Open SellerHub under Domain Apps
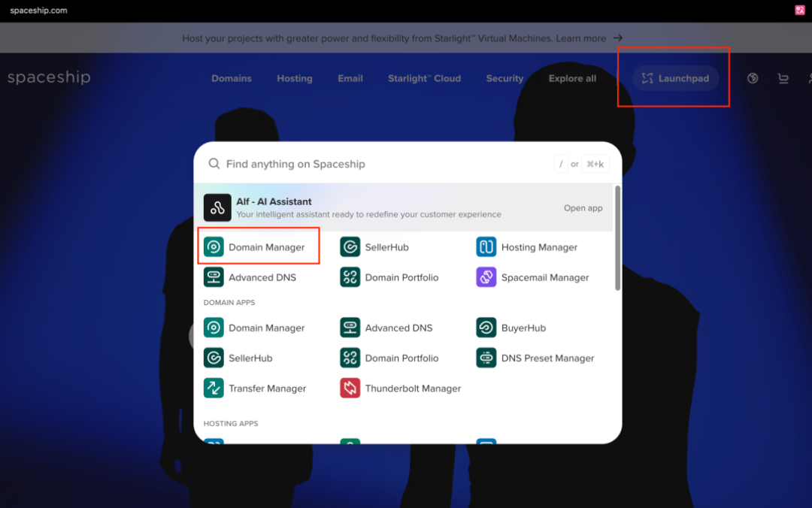The image size is (812, 508). point(238,358)
